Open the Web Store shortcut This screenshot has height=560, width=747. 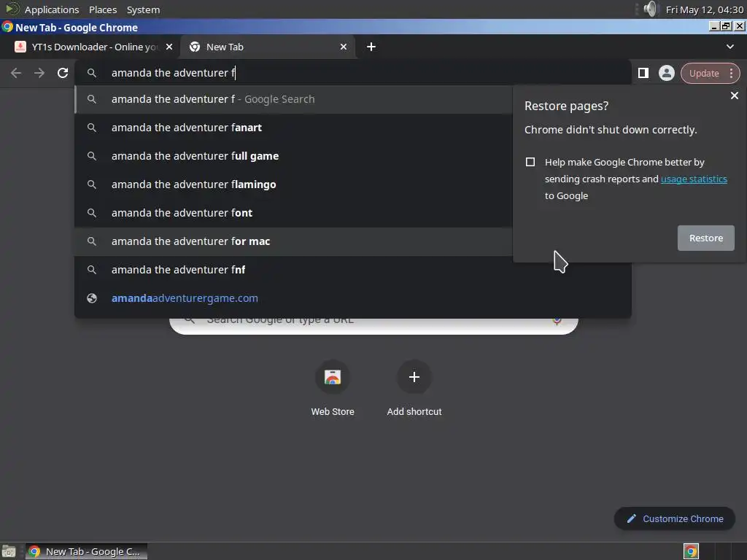click(x=333, y=388)
